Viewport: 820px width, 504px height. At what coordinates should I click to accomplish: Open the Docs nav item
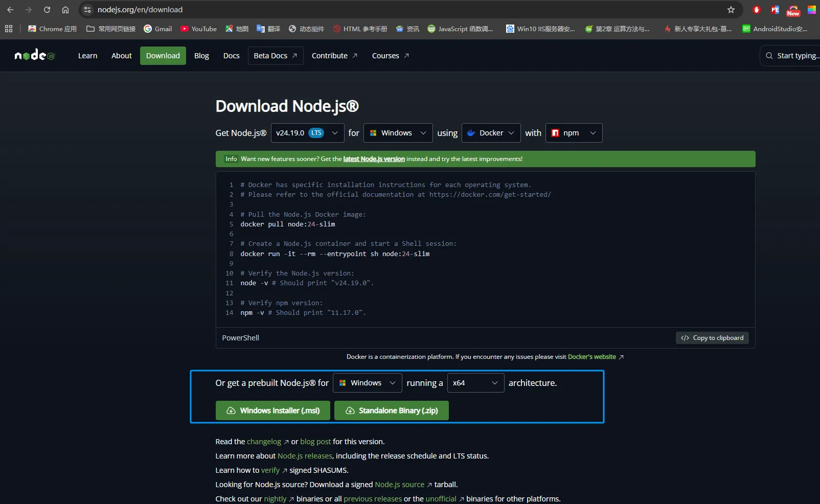[x=232, y=56]
